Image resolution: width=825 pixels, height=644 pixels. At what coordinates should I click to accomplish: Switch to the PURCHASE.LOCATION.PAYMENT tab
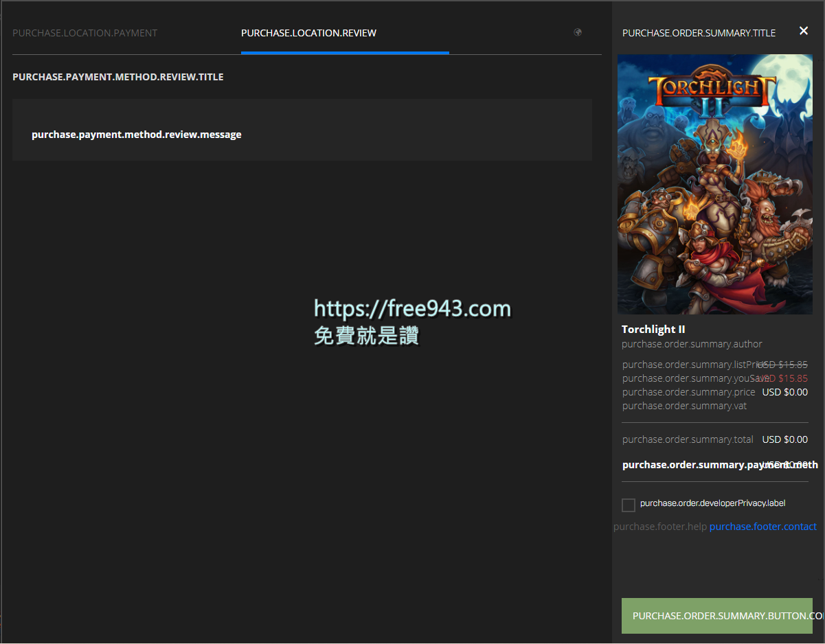[x=84, y=32]
